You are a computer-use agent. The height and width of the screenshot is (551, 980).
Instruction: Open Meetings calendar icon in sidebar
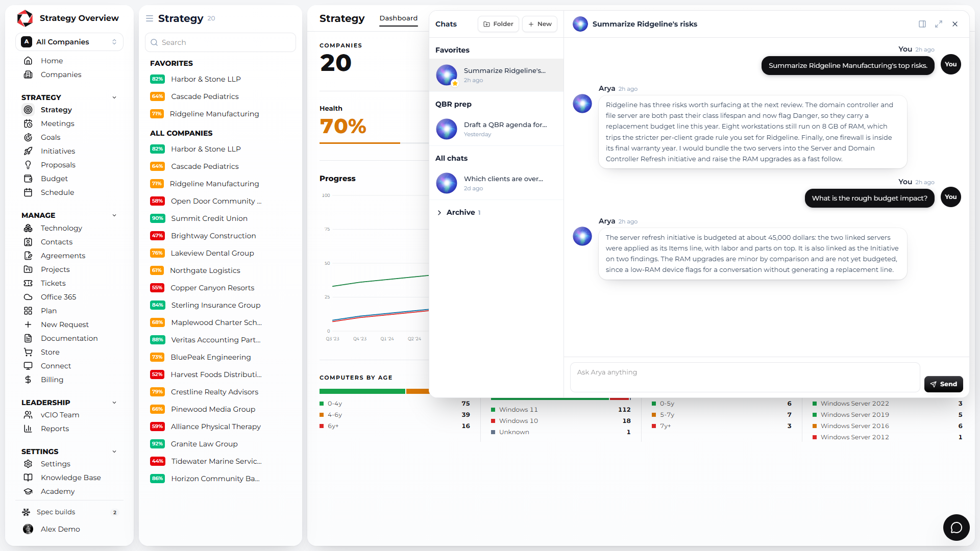28,123
